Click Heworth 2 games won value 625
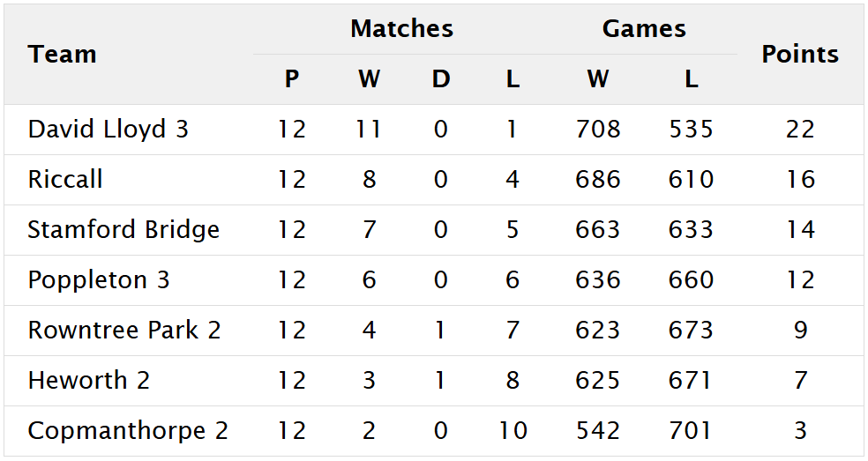Image resolution: width=868 pixels, height=461 pixels. tap(598, 381)
